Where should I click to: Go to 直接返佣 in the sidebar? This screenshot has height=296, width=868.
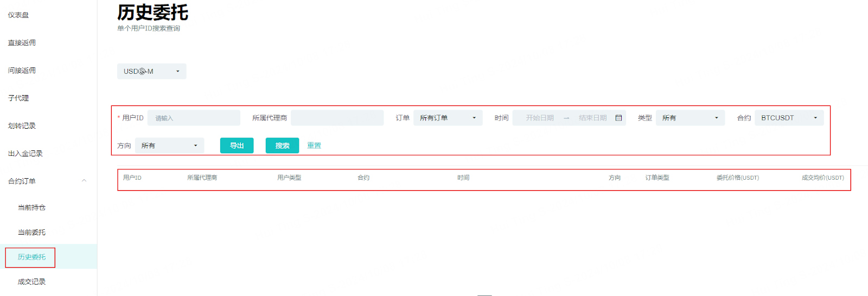point(22,43)
